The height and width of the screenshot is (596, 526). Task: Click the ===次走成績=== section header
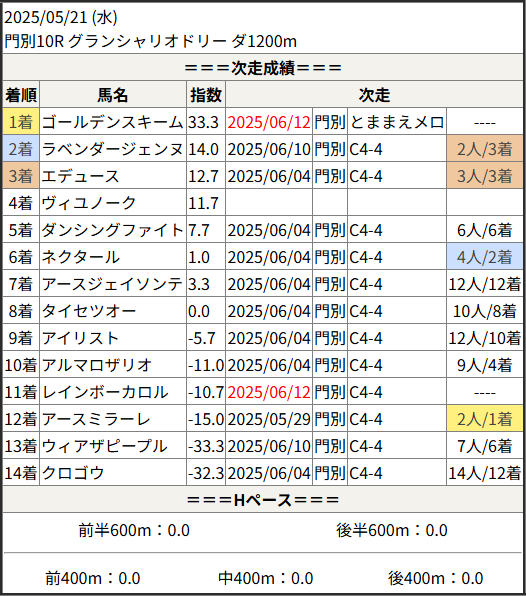pyautogui.click(x=263, y=68)
